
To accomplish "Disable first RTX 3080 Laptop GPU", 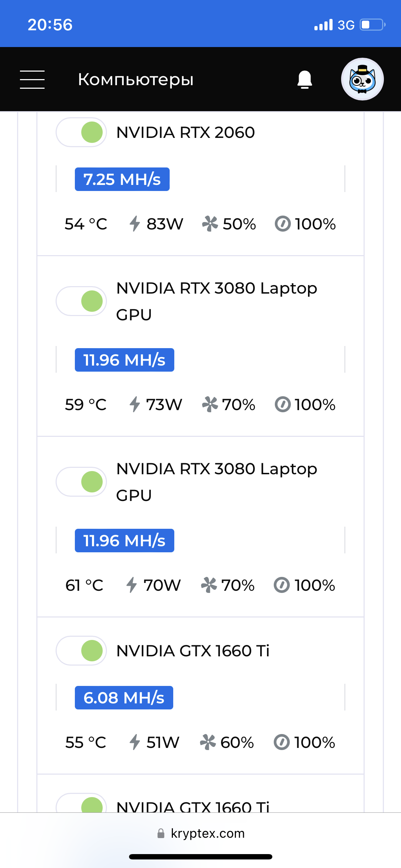I will pos(81,301).
